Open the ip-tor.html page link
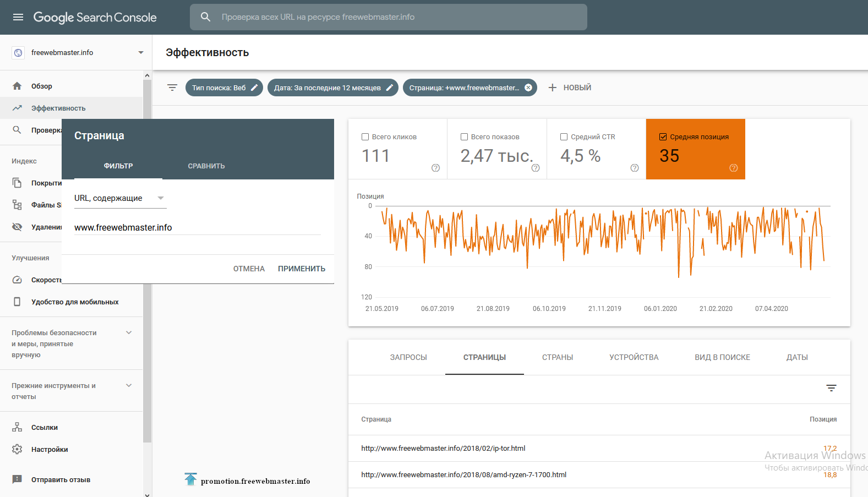The image size is (868, 497). click(x=443, y=448)
